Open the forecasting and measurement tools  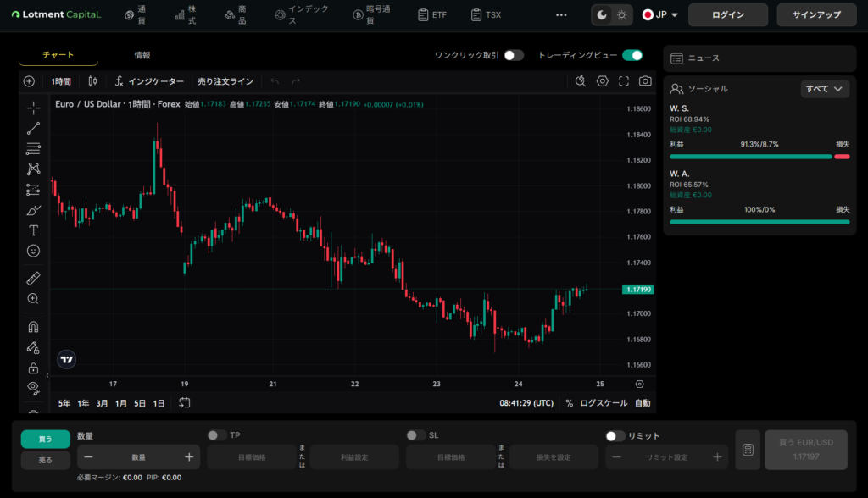click(x=33, y=190)
